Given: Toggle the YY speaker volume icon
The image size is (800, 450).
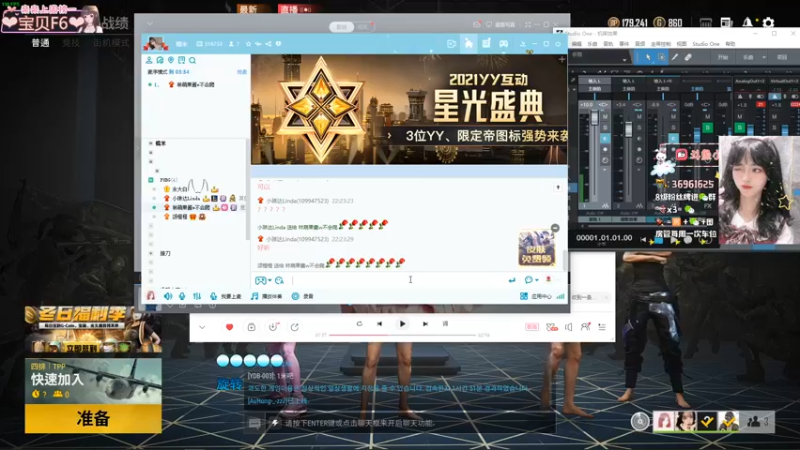Looking at the screenshot, I should pyautogui.click(x=168, y=296).
